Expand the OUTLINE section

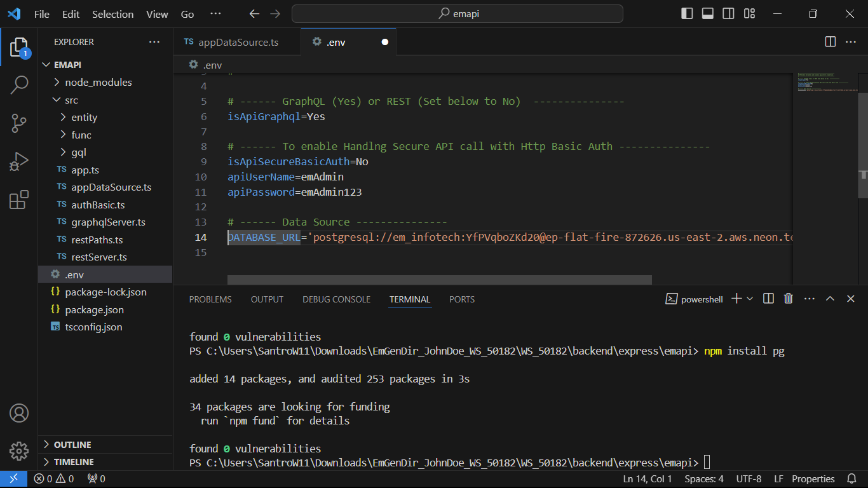(x=105, y=445)
